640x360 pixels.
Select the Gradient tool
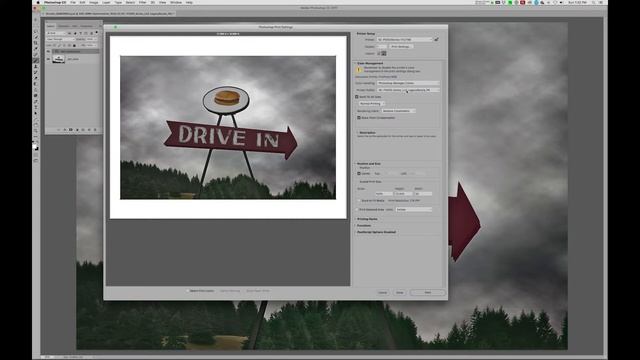[x=36, y=84]
